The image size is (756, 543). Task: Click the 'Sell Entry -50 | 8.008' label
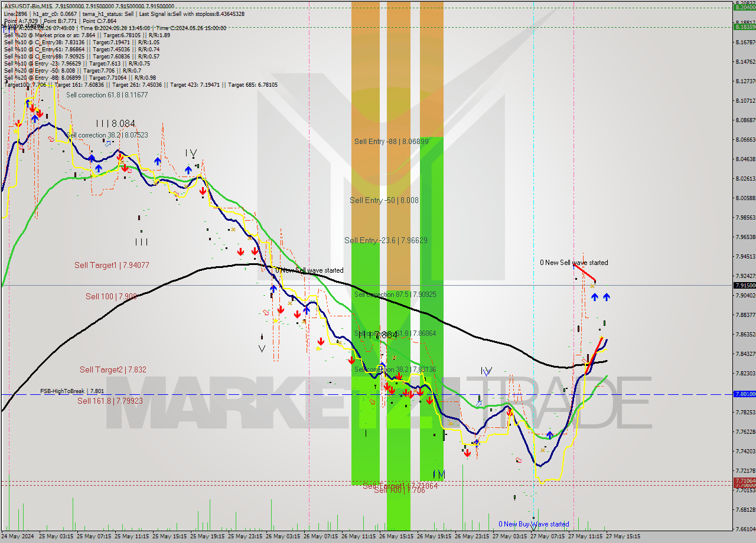pos(384,201)
